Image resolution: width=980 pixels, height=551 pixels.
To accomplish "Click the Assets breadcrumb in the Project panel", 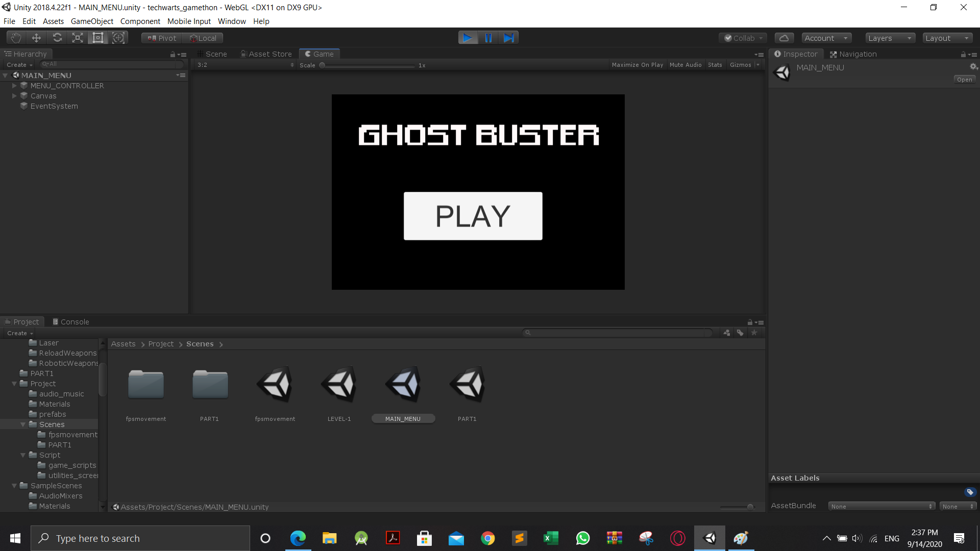I will tap(123, 344).
